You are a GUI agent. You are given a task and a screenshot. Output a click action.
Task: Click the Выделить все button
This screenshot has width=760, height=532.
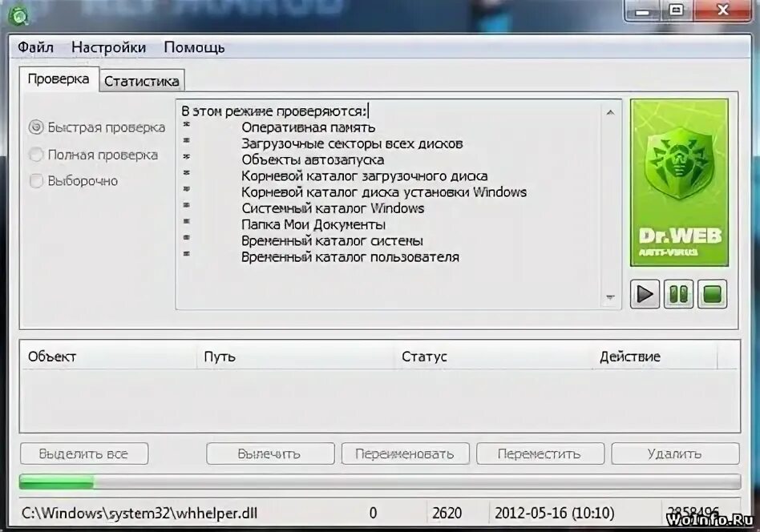84,454
